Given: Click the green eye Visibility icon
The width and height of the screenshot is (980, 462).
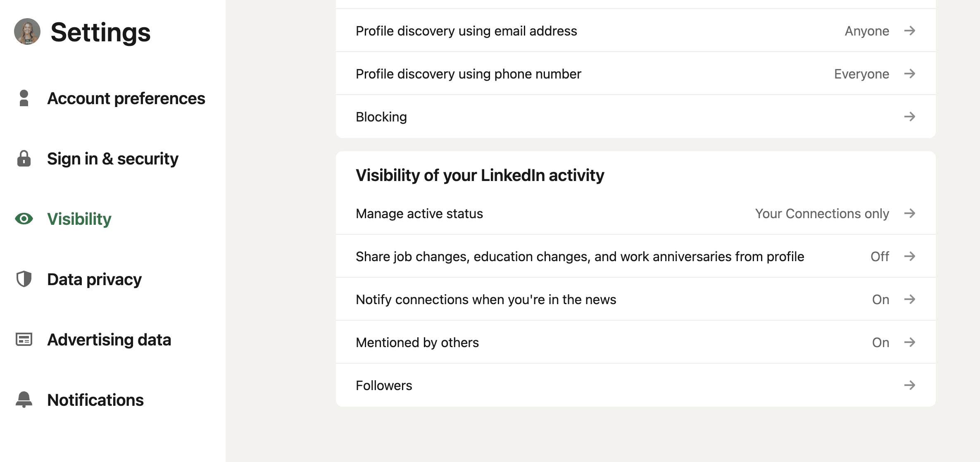Looking at the screenshot, I should pos(24,219).
